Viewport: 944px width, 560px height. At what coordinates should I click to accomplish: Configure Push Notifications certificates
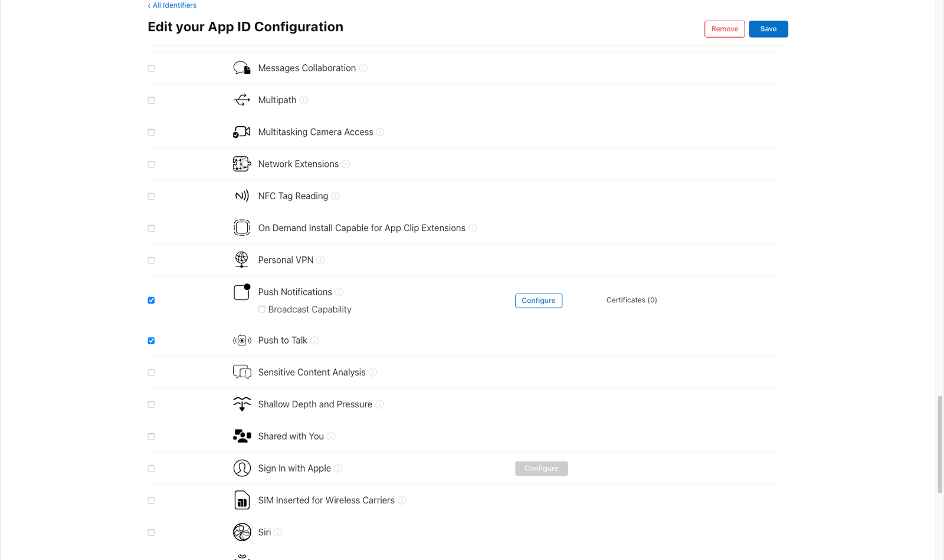[x=538, y=301]
